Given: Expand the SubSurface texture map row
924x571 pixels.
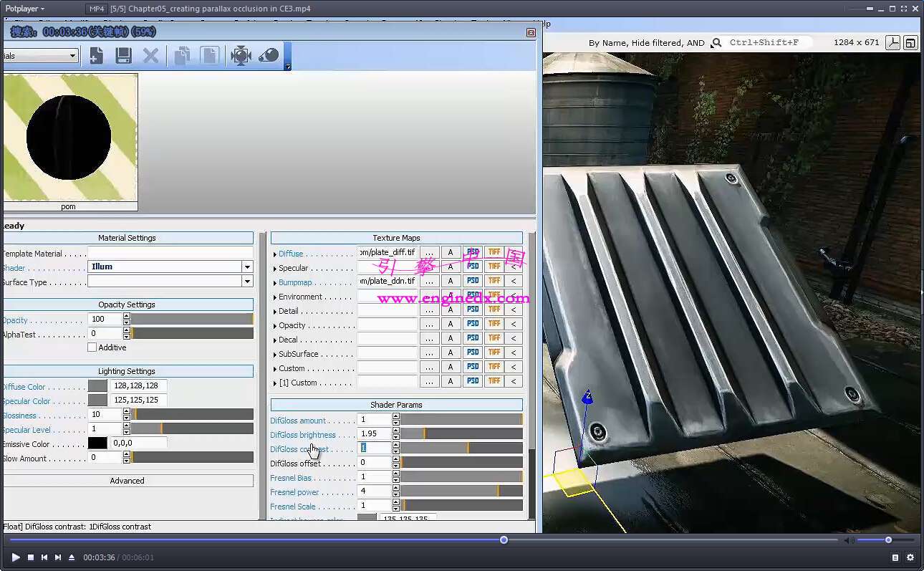Looking at the screenshot, I should pyautogui.click(x=275, y=355).
